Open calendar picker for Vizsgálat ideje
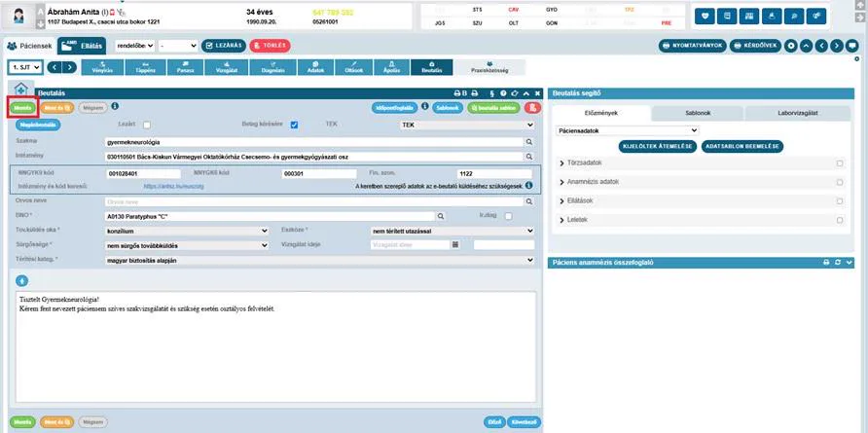868x433 pixels. tap(455, 244)
